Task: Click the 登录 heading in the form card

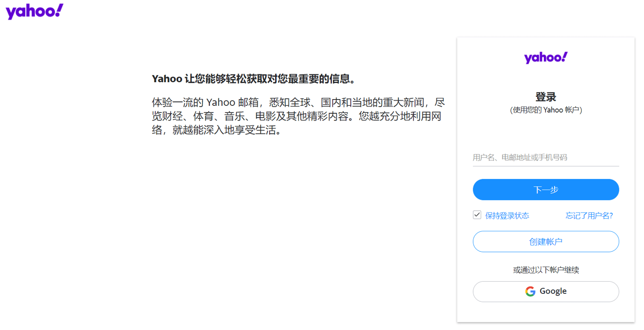Action: pos(545,96)
